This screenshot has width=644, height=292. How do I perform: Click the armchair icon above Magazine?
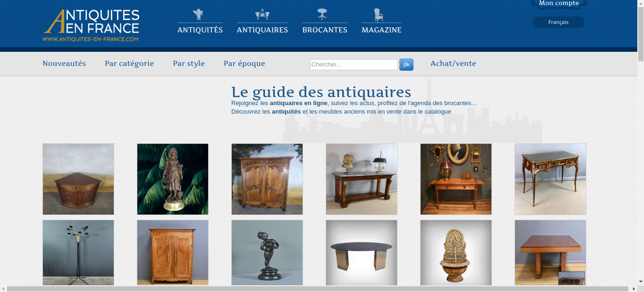[378, 15]
